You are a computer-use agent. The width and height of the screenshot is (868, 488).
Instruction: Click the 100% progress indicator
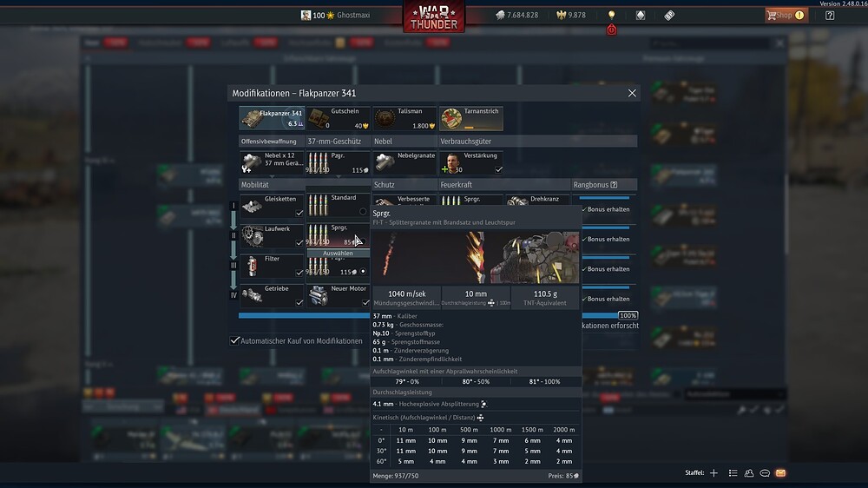pyautogui.click(x=628, y=315)
